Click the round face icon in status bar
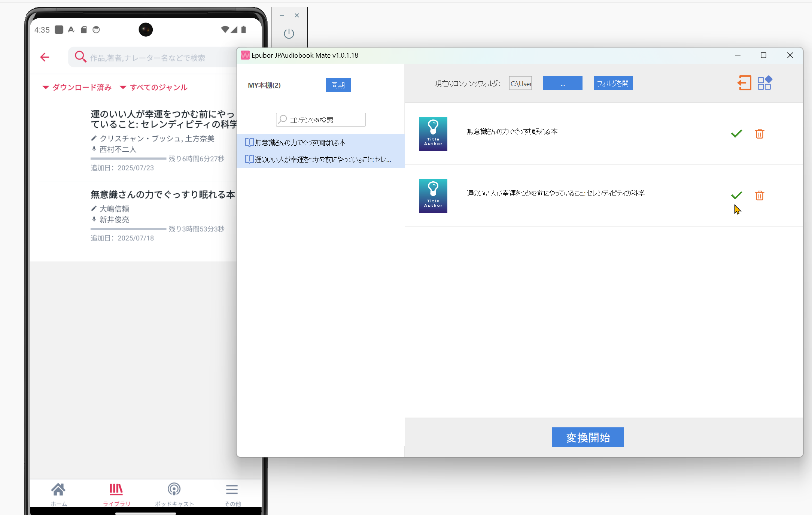 (96, 30)
